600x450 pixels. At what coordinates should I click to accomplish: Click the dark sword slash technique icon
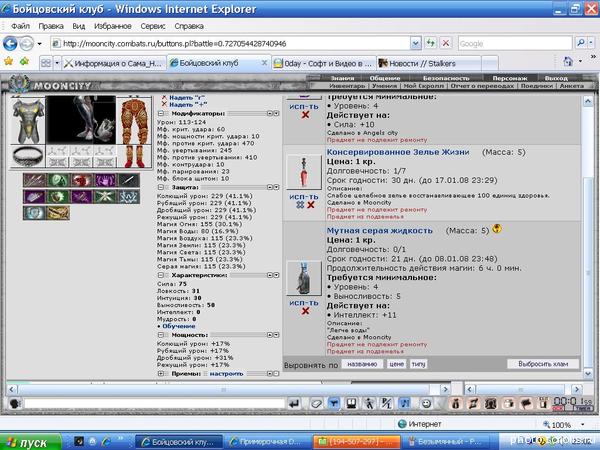pyautogui.click(x=129, y=180)
